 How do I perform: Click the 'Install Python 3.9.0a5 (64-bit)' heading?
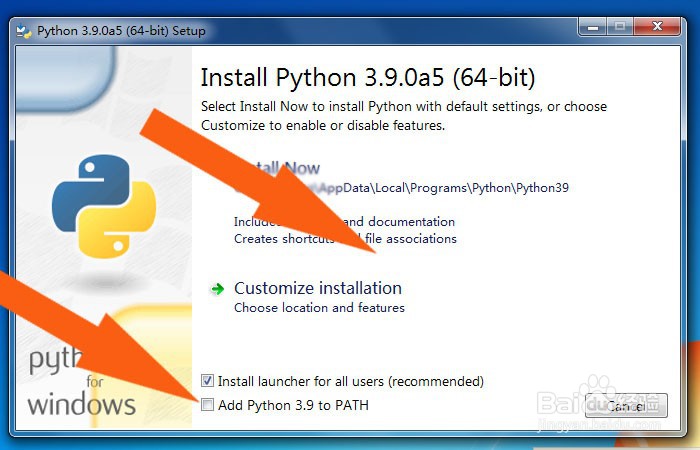pos(368,77)
